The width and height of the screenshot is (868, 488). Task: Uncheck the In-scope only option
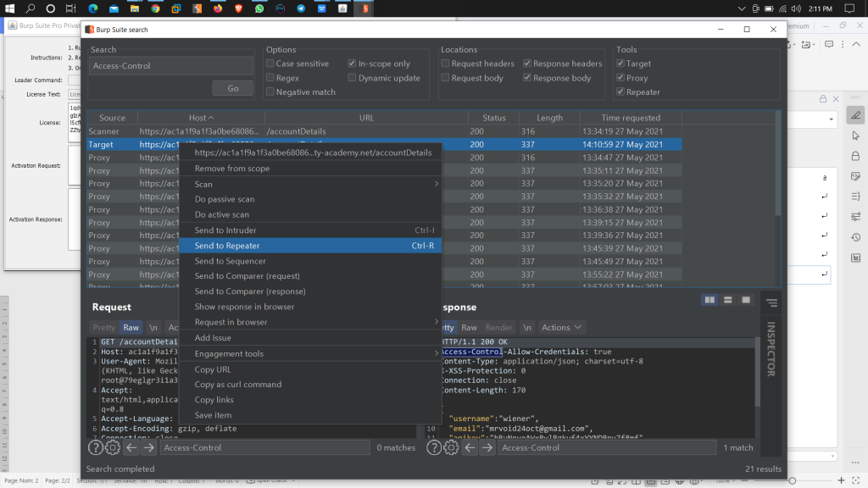point(352,63)
